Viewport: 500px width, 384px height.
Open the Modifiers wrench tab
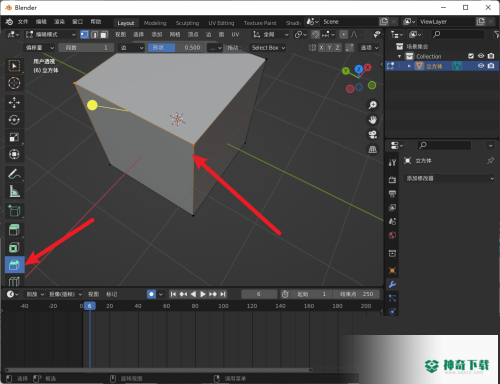[x=392, y=284]
